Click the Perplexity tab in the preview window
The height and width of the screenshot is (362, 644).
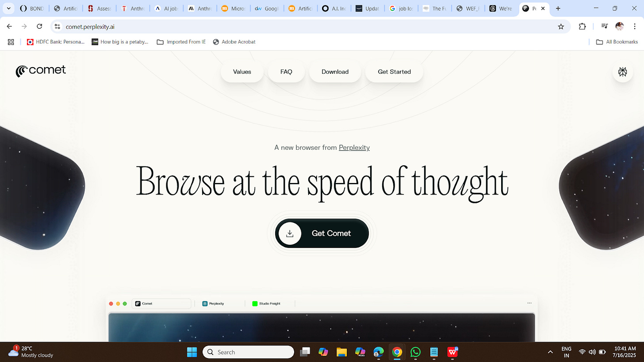point(213,304)
